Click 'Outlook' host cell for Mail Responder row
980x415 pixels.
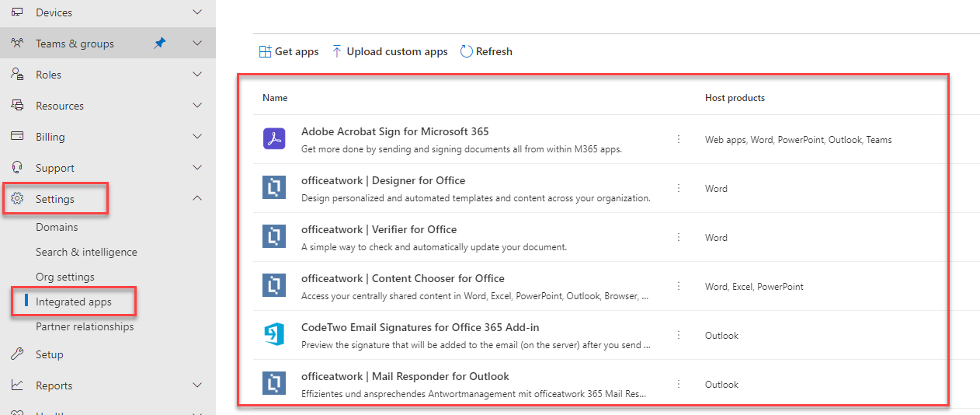pos(721,385)
